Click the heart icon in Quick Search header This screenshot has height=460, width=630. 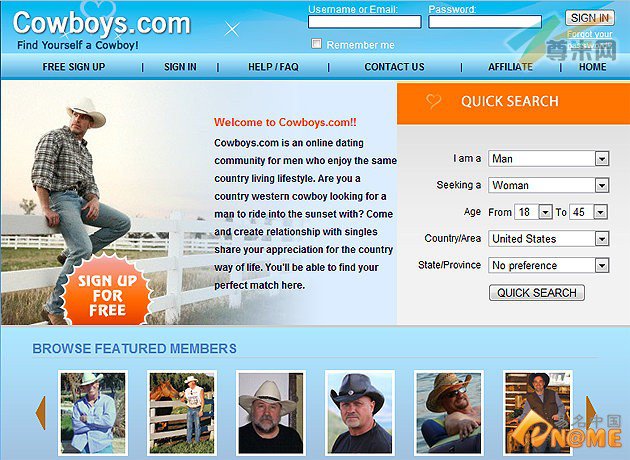click(x=433, y=101)
